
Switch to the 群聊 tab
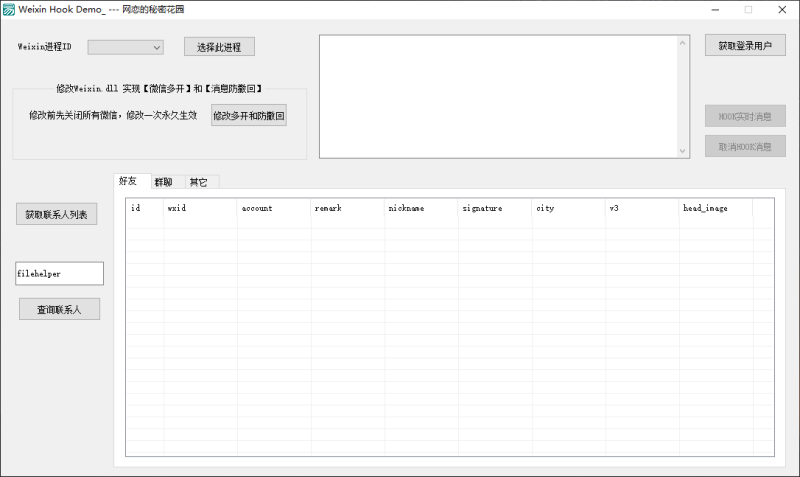(168, 182)
